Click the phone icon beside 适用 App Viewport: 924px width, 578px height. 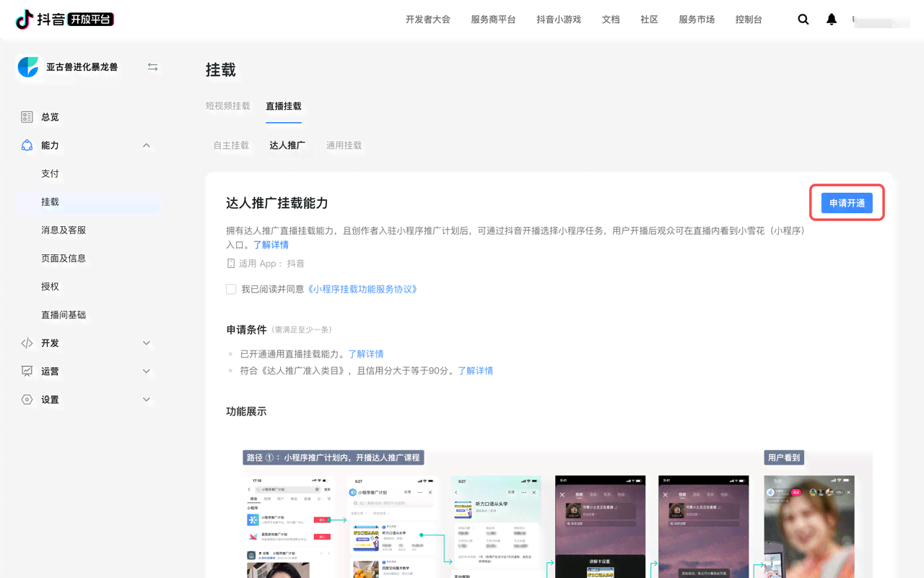[x=231, y=264]
